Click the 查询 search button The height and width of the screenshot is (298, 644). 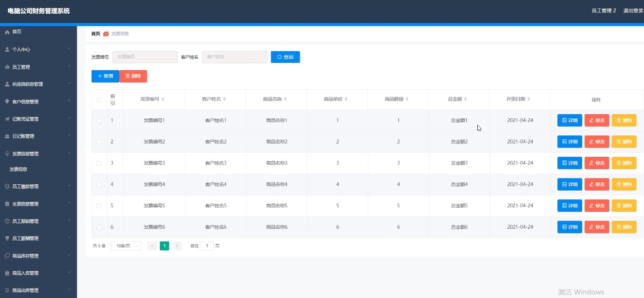coord(285,57)
